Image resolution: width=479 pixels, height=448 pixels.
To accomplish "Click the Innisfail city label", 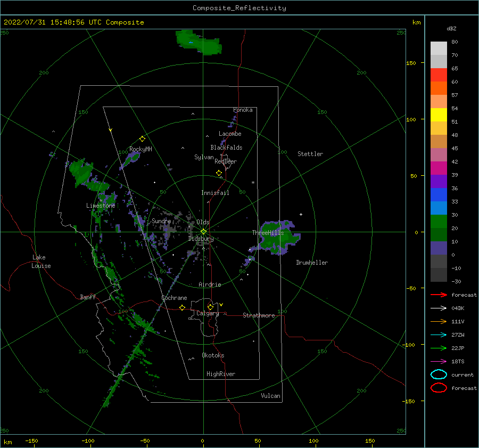I will pyautogui.click(x=215, y=193).
